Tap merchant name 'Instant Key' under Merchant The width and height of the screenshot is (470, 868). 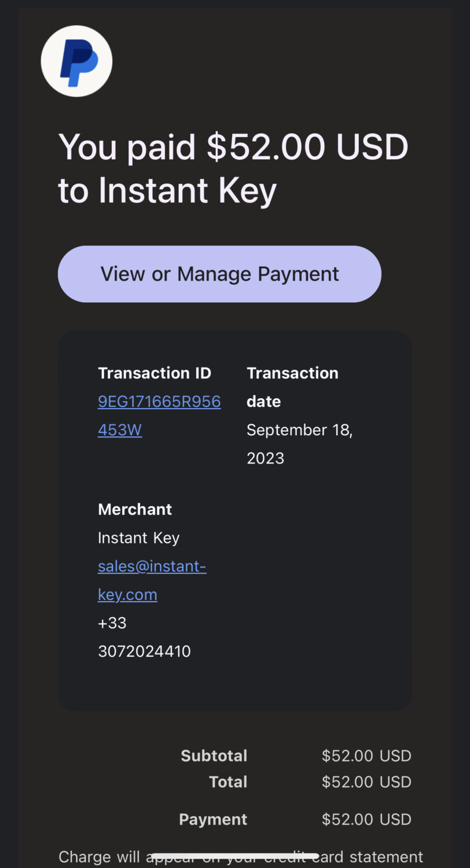[x=138, y=538]
